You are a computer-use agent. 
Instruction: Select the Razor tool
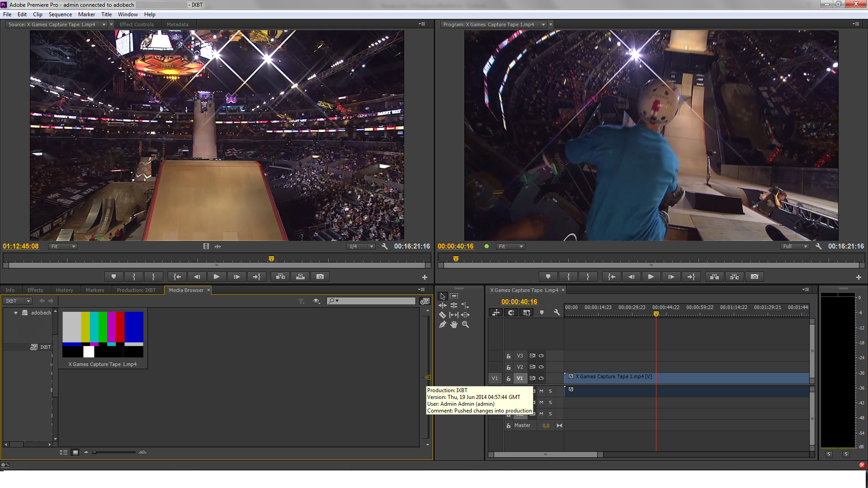[x=443, y=315]
